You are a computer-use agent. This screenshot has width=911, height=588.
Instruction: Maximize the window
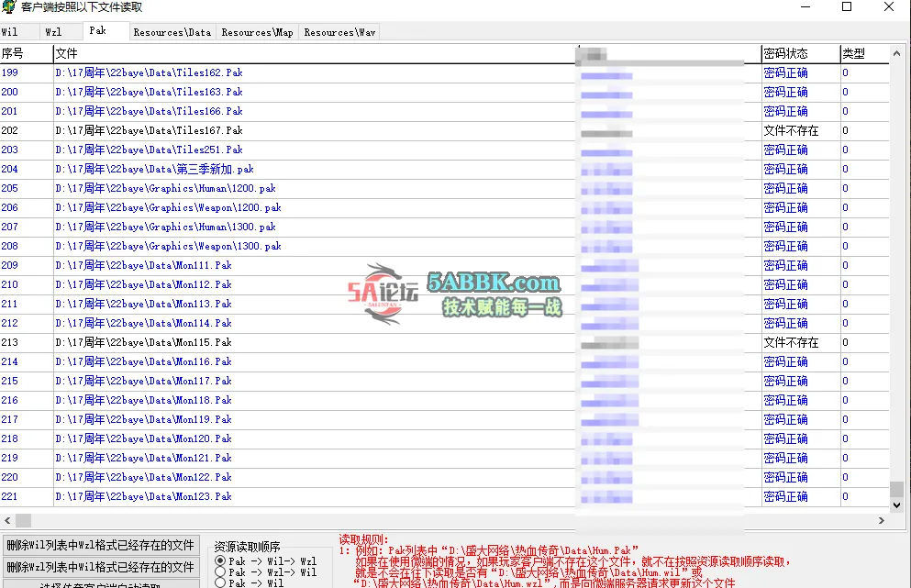pos(847,7)
